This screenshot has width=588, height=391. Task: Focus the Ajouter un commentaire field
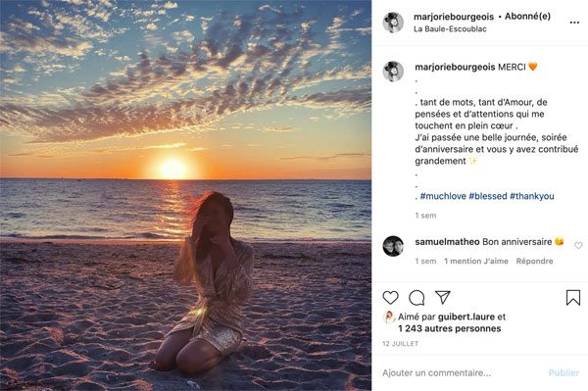462,373
